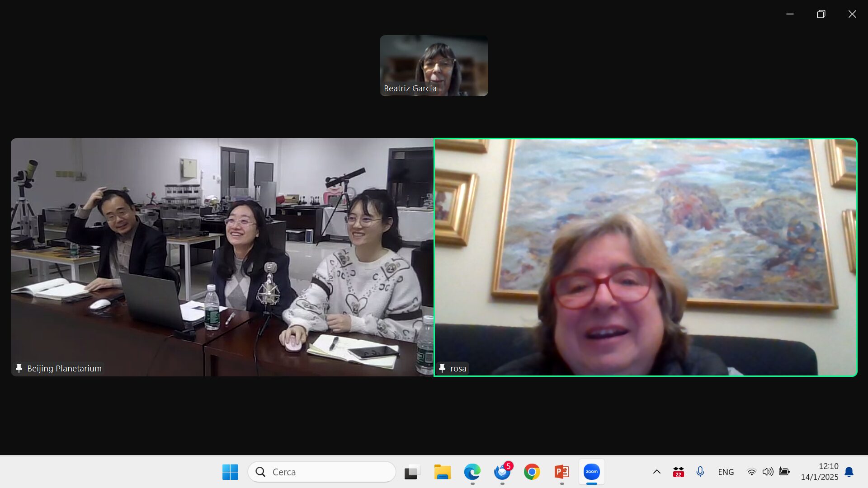Open clock showing 12:10 14/1/2025
868x488 pixels.
[x=820, y=472]
